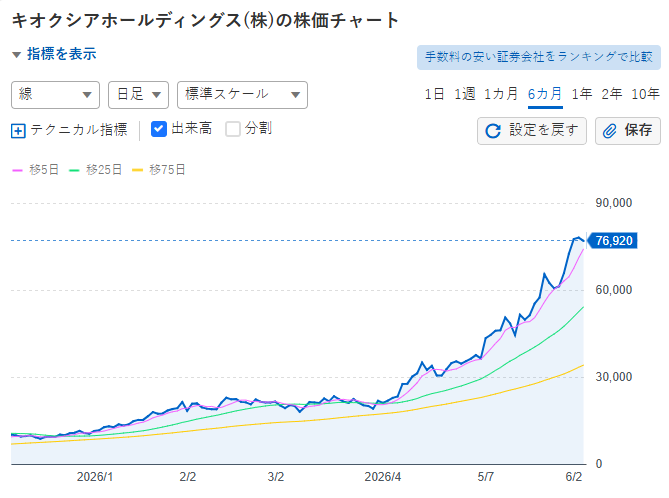Select the 6カ月 period tab
Image resolution: width=669 pixels, height=498 pixels.
coord(545,94)
